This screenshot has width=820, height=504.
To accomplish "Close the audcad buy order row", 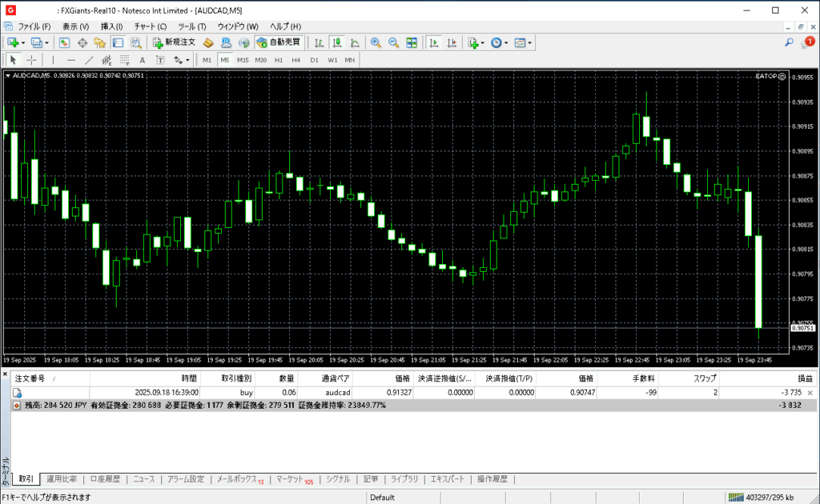I will pyautogui.click(x=810, y=394).
